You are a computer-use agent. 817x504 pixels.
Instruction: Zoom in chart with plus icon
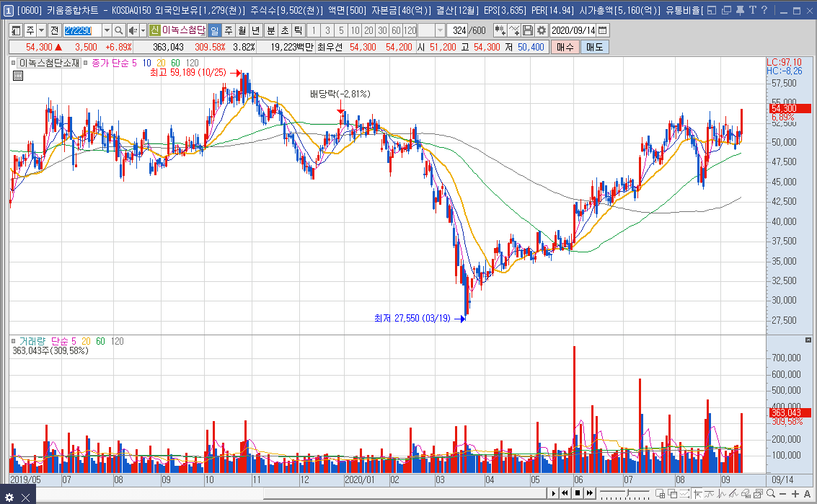point(795,494)
